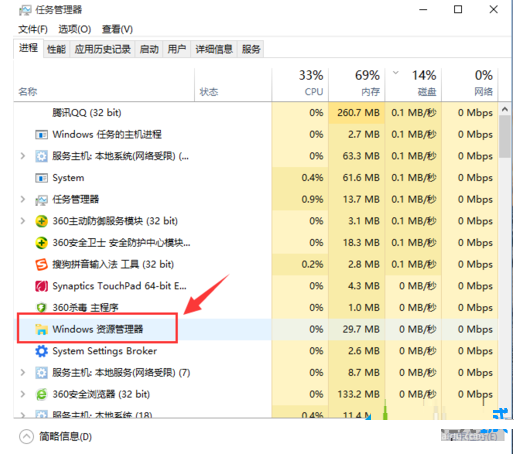The height and width of the screenshot is (455, 515).
Task: Expand the 任务管理器 process group
Action: coord(23,199)
